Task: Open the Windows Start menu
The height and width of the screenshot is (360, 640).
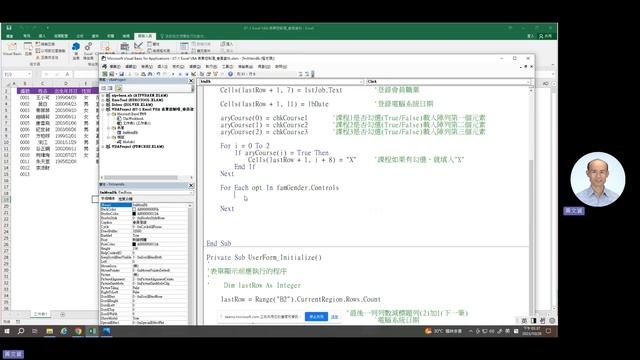Action: tap(7, 331)
